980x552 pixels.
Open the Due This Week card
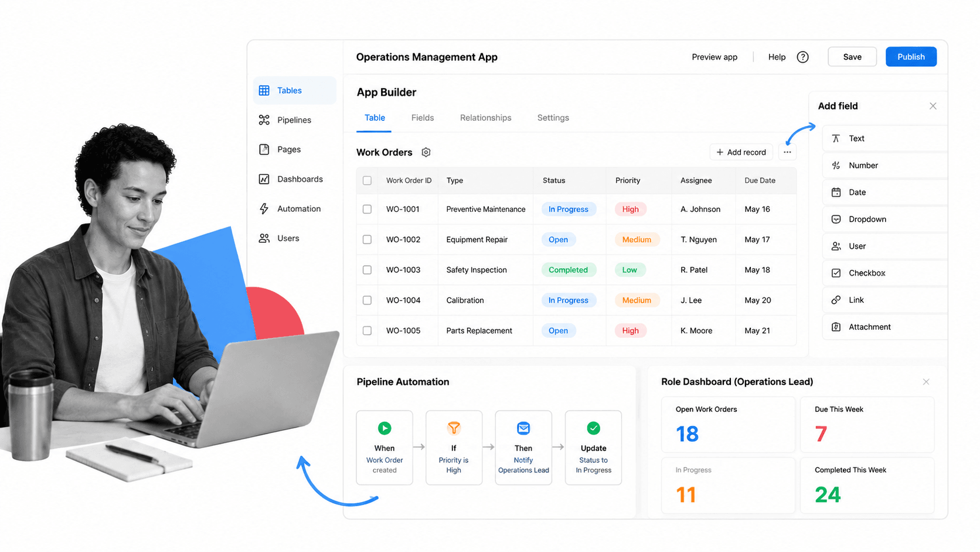(867, 425)
